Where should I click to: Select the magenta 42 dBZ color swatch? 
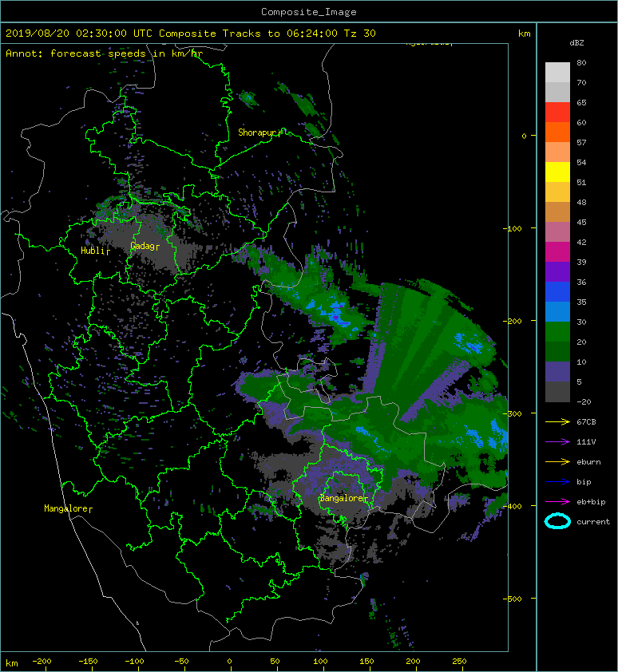[557, 251]
